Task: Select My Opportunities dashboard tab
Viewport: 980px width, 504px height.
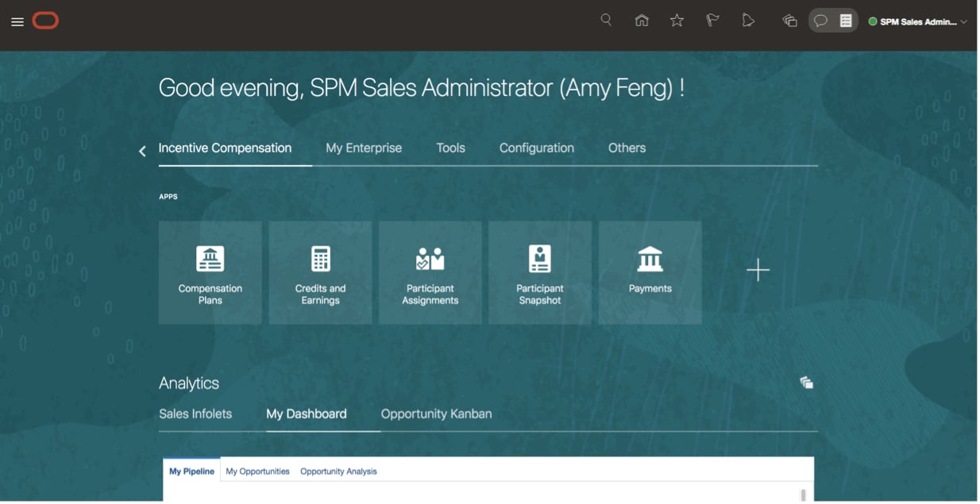Action: [257, 471]
